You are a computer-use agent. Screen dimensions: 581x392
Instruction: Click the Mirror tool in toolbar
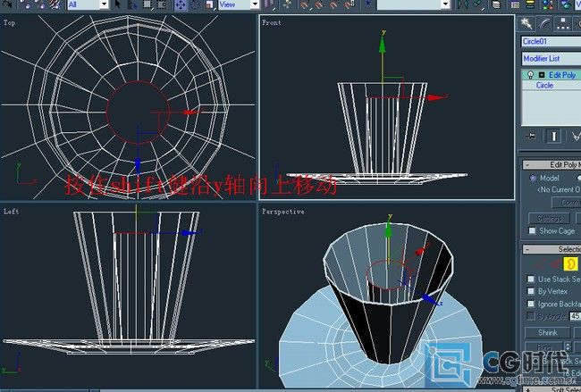click(x=462, y=4)
